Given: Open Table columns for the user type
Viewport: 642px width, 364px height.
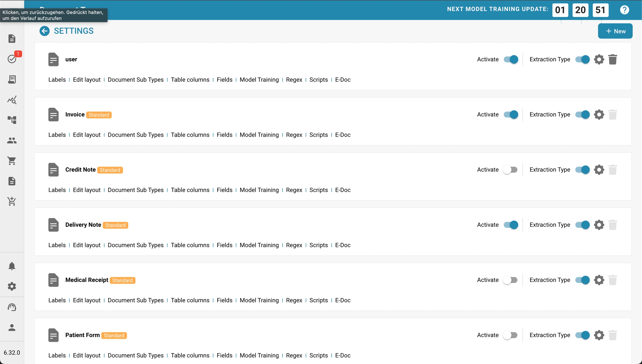Looking at the screenshot, I should click(190, 80).
